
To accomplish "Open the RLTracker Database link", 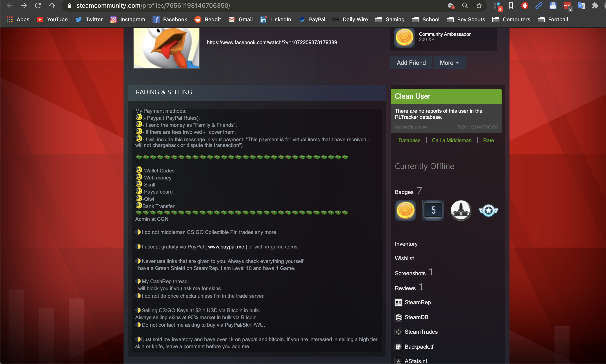I will coord(409,140).
